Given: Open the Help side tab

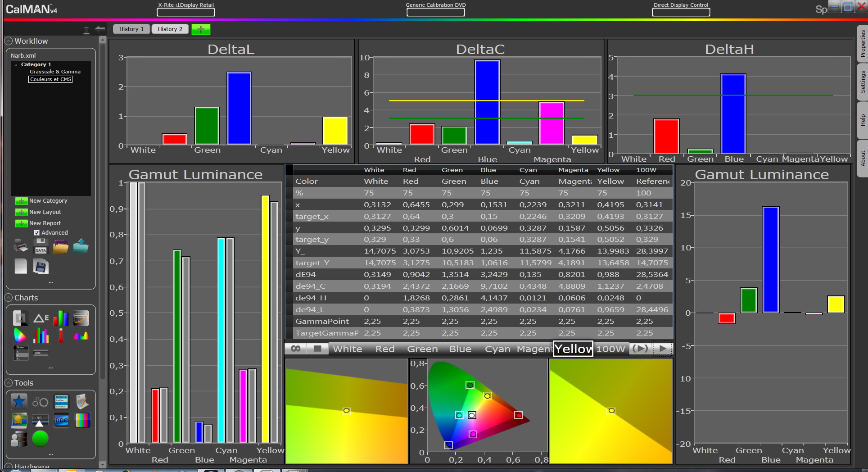Looking at the screenshot, I should coord(862,120).
